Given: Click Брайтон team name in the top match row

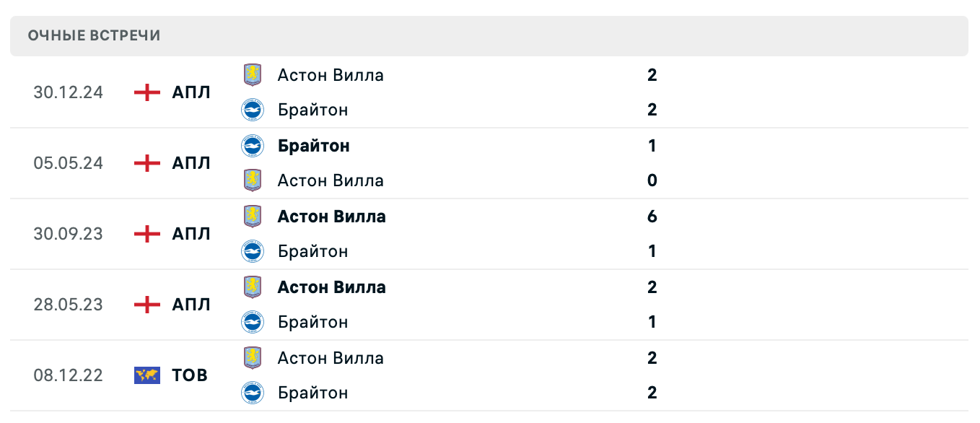Looking at the screenshot, I should (312, 110).
